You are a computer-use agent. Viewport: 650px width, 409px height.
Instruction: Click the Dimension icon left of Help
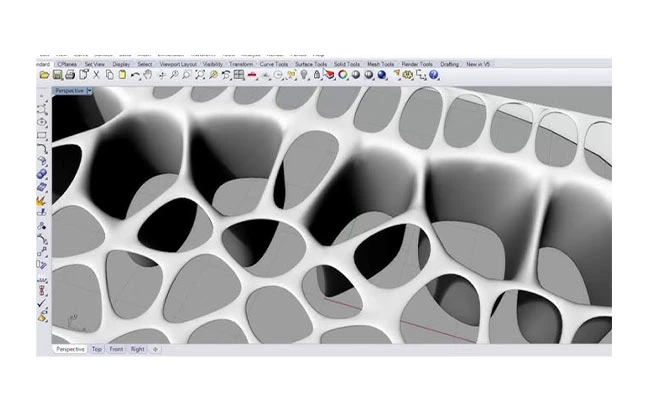[421, 75]
